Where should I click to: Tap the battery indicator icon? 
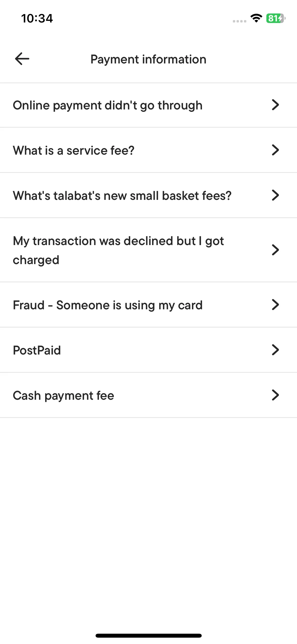(x=275, y=18)
